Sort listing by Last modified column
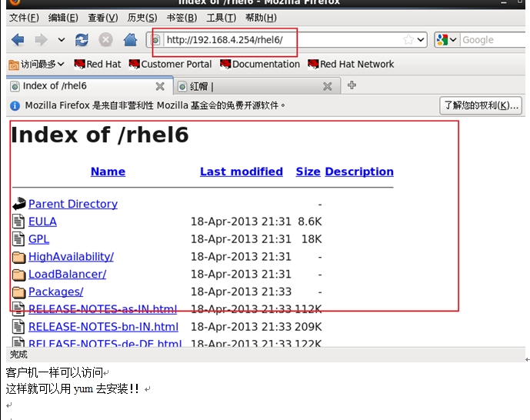This screenshot has width=530, height=420. click(x=242, y=172)
